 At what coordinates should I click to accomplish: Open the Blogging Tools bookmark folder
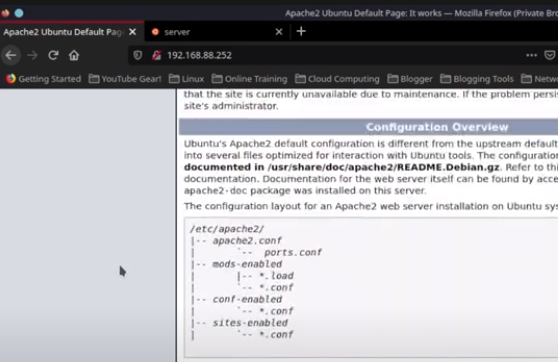tap(477, 79)
